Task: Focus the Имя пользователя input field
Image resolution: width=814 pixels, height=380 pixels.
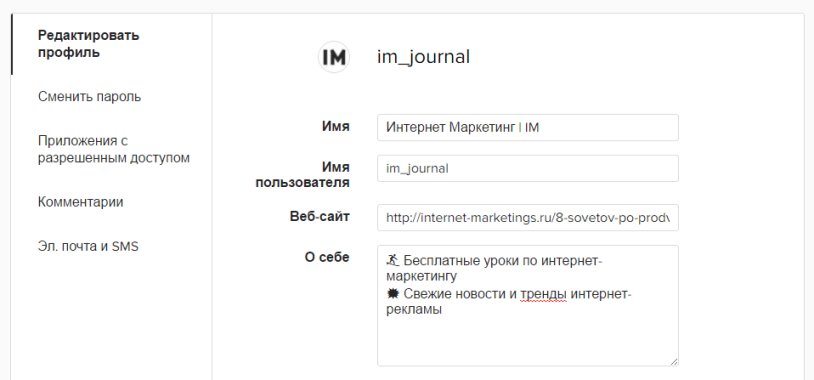Action: point(528,168)
